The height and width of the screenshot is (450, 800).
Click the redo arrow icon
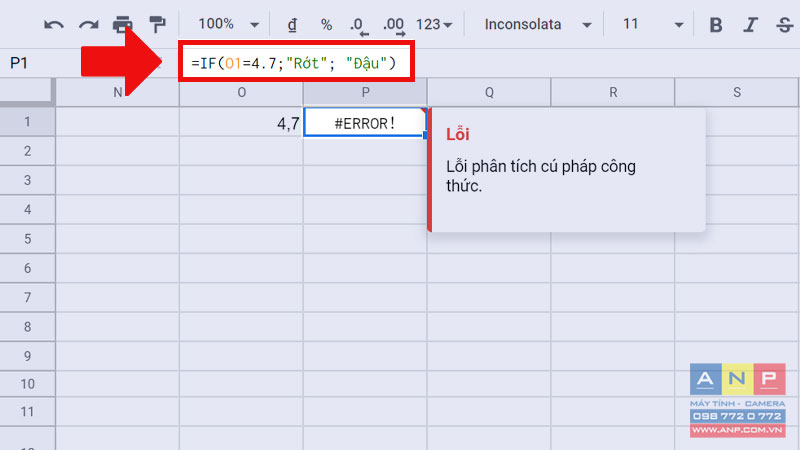[88, 24]
